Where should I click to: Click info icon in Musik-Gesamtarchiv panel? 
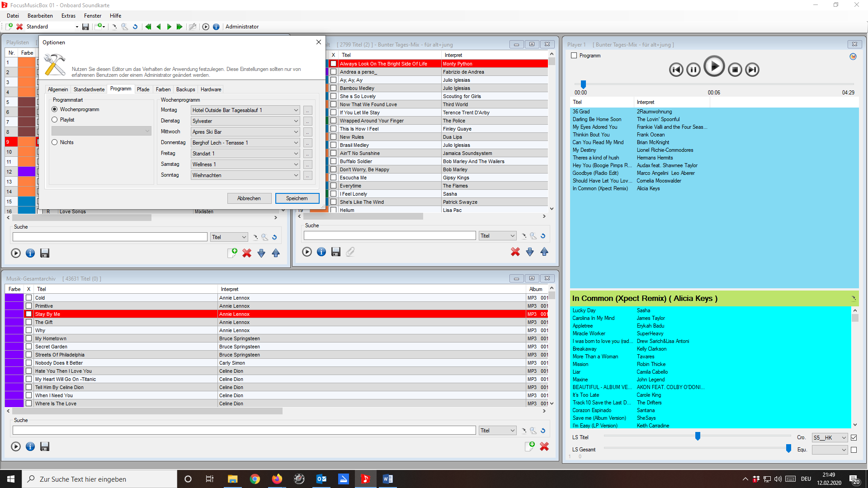pyautogui.click(x=30, y=446)
